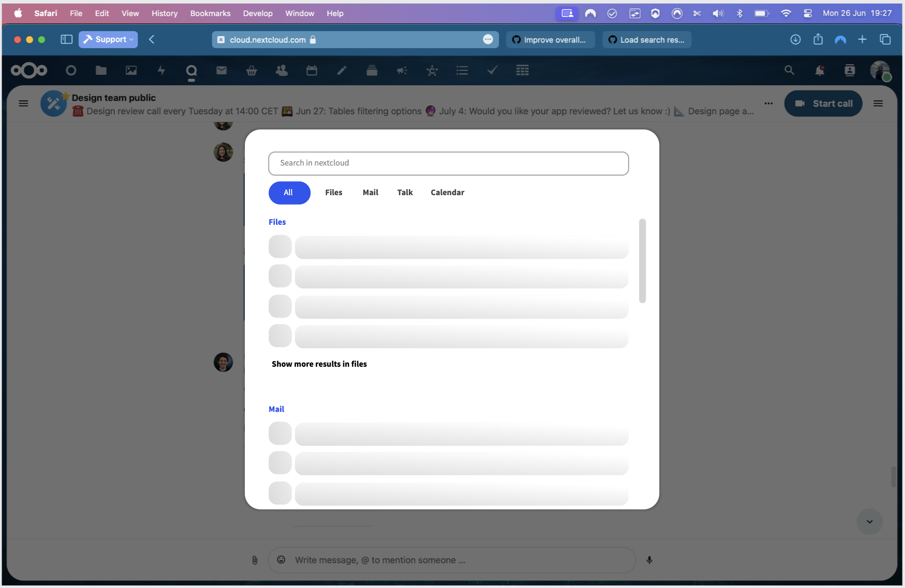Open the Tables grid app
The height and width of the screenshot is (588, 905).
pos(522,70)
